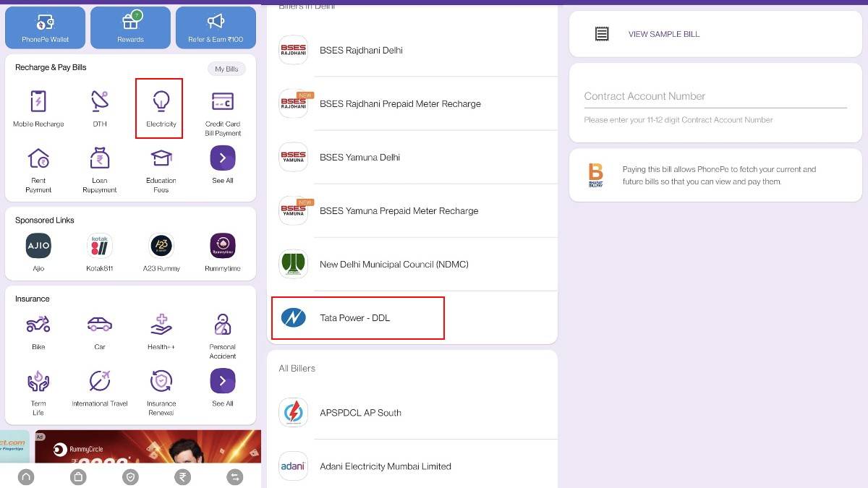Screen dimensions: 868x488
Task: Expand See All under Insurance
Action: [222, 380]
